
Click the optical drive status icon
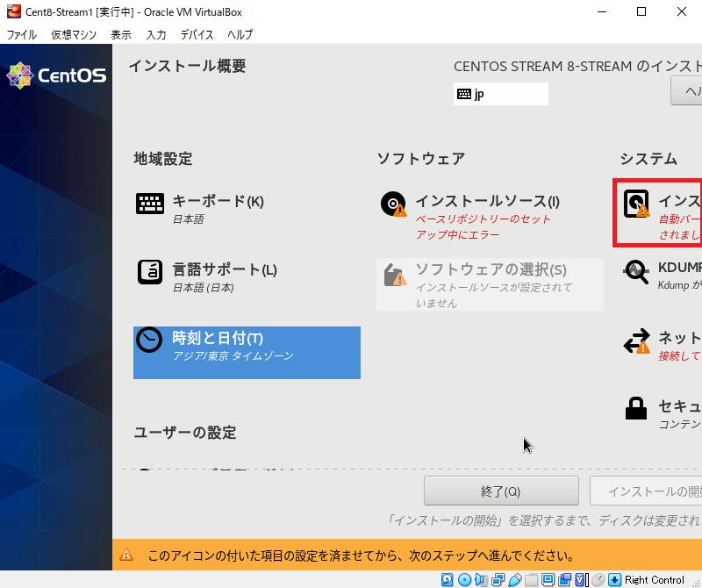pos(464,580)
